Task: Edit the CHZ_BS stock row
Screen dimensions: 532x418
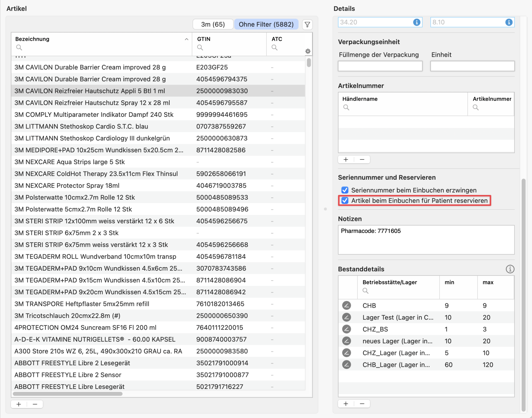Action: [347, 329]
